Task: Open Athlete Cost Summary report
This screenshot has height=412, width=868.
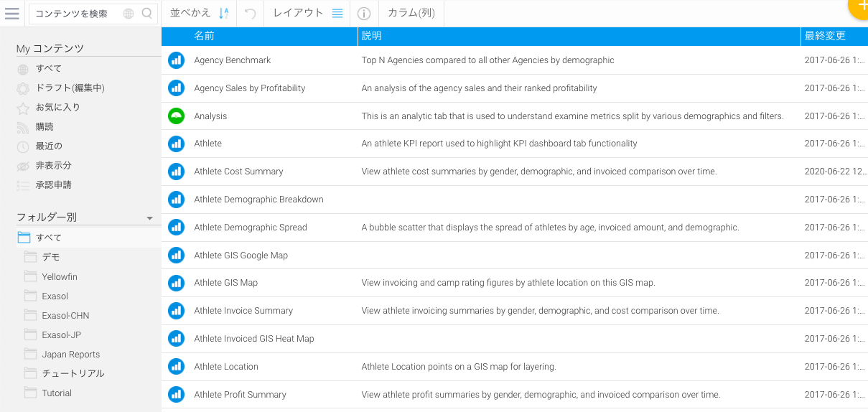Action: [x=238, y=172]
